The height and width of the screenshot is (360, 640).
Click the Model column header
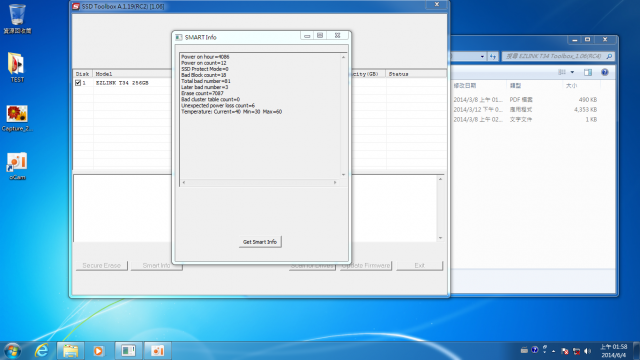click(x=133, y=74)
